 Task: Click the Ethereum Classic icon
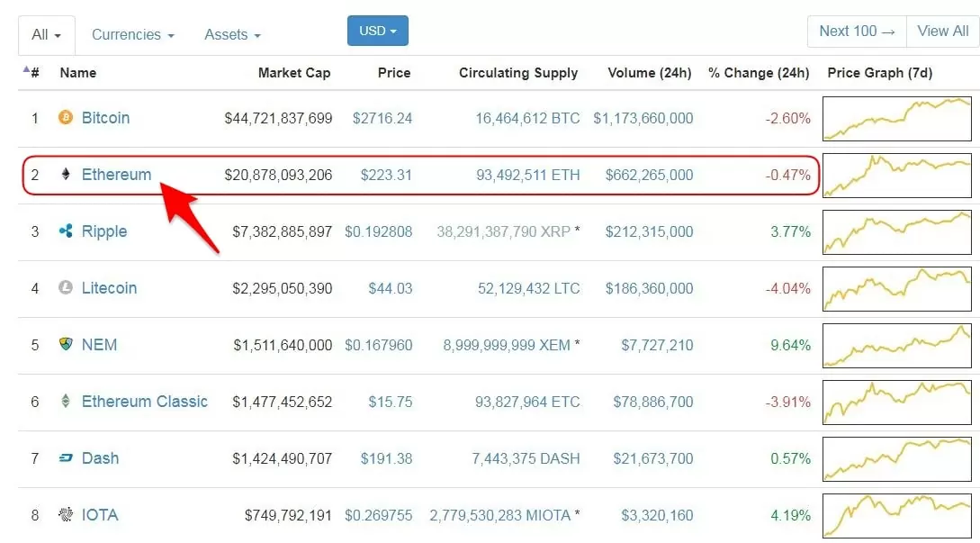pyautogui.click(x=66, y=401)
